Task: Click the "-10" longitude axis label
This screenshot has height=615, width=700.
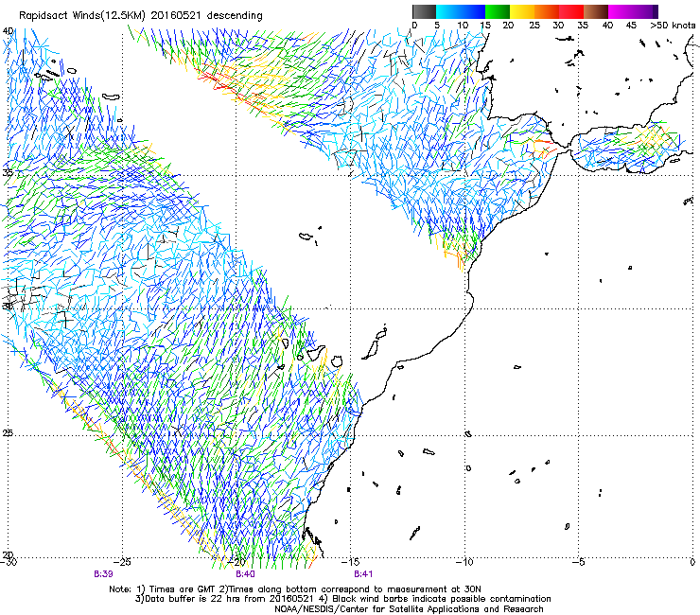Action: pyautogui.click(x=464, y=562)
